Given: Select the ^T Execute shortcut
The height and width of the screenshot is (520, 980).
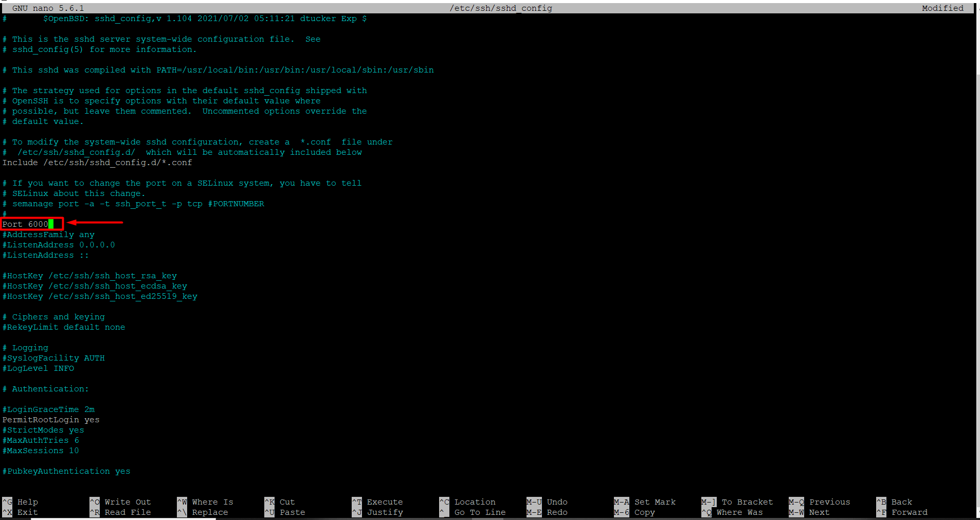Looking at the screenshot, I should coord(378,502).
